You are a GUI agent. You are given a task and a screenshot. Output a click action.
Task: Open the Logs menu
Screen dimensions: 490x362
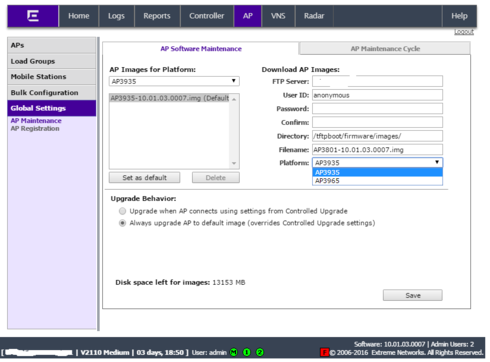click(x=116, y=16)
